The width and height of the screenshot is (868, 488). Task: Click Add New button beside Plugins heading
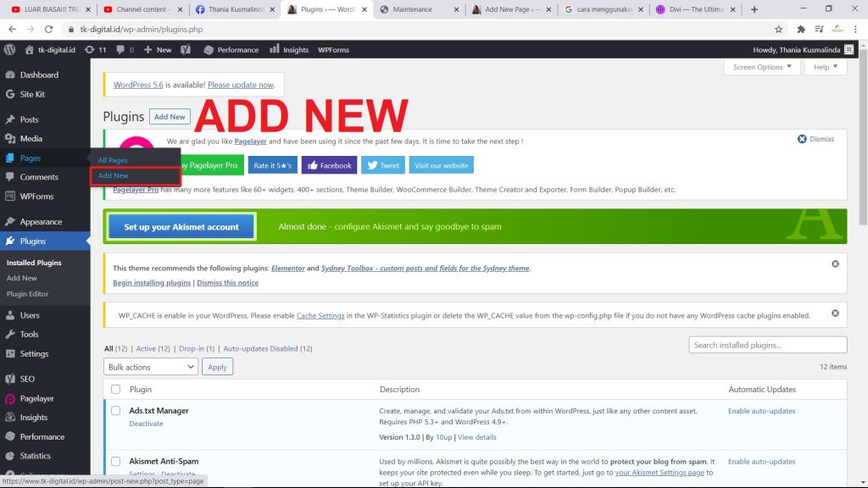pyautogui.click(x=170, y=117)
